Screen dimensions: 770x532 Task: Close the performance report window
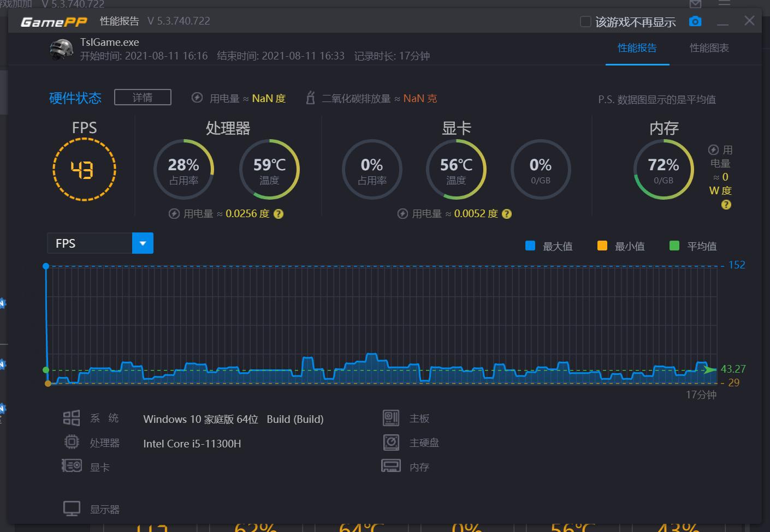point(749,21)
